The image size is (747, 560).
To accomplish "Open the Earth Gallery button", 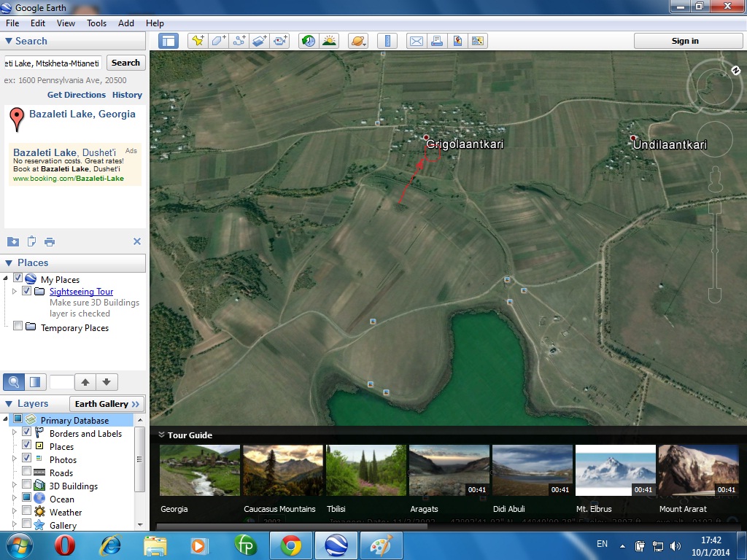I will tap(107, 404).
